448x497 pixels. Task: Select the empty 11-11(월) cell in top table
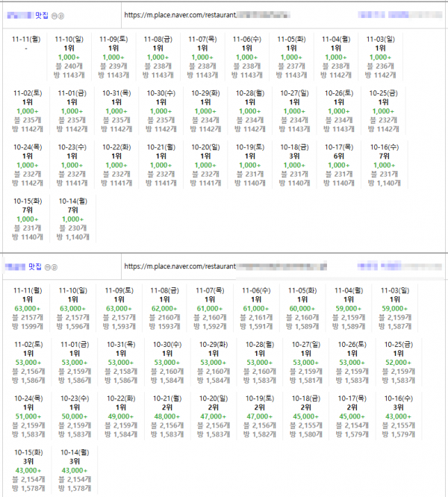coord(26,56)
